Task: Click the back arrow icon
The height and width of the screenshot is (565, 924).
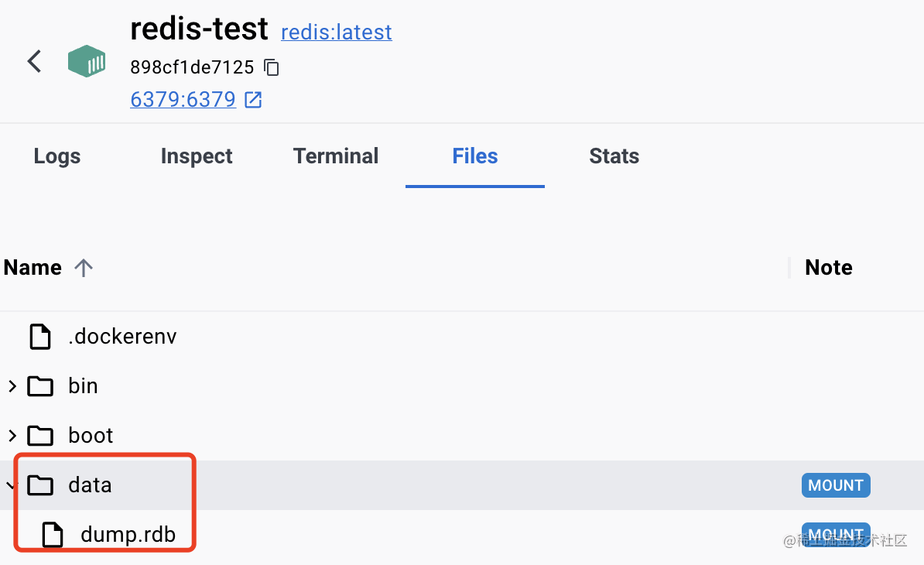Action: pos(34,61)
